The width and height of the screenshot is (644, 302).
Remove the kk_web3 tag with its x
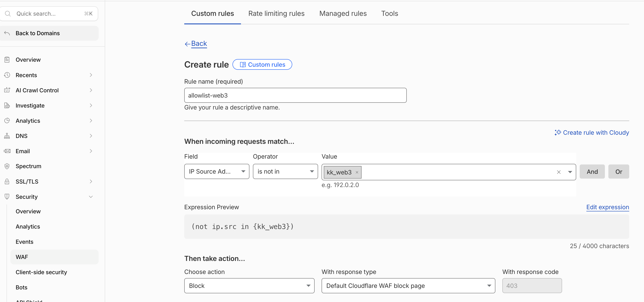[x=357, y=172]
